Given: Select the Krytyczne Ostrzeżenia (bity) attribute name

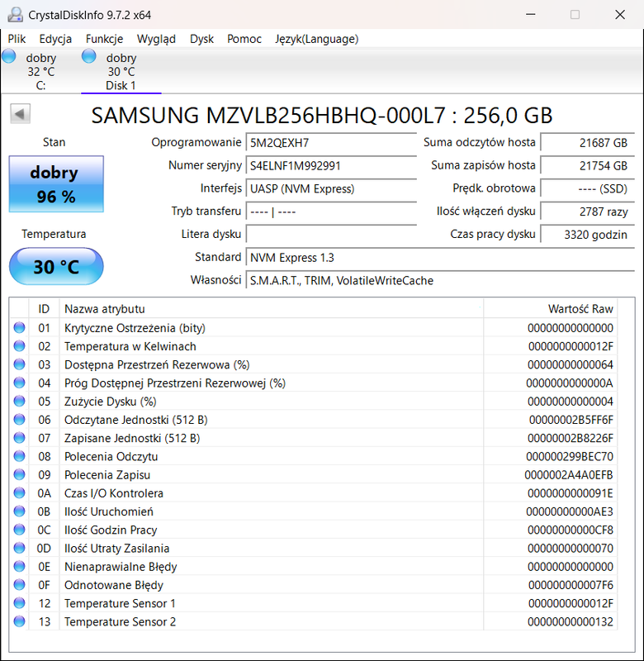Looking at the screenshot, I should pos(135,328).
